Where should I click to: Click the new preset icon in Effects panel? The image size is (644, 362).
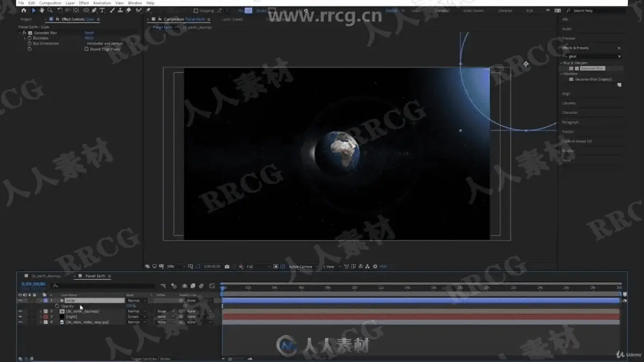pos(619,85)
